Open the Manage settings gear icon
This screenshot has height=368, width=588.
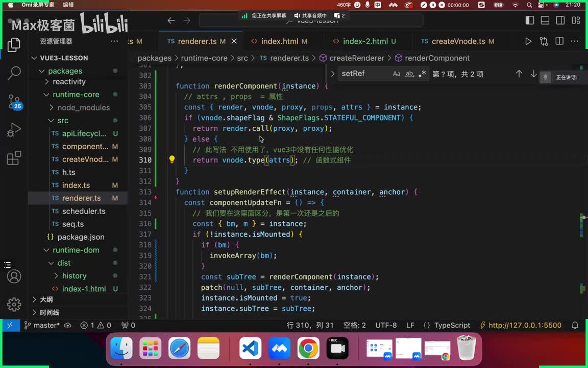pyautogui.click(x=14, y=304)
